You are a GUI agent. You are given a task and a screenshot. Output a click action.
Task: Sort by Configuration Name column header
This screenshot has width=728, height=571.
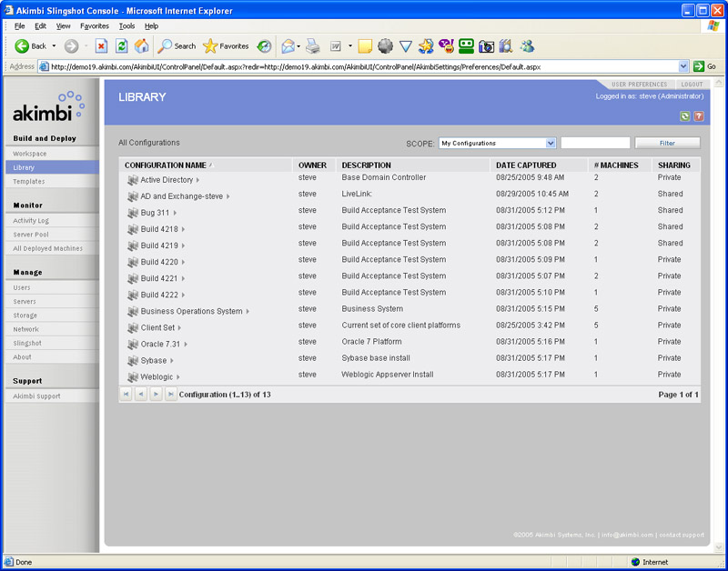coord(166,165)
